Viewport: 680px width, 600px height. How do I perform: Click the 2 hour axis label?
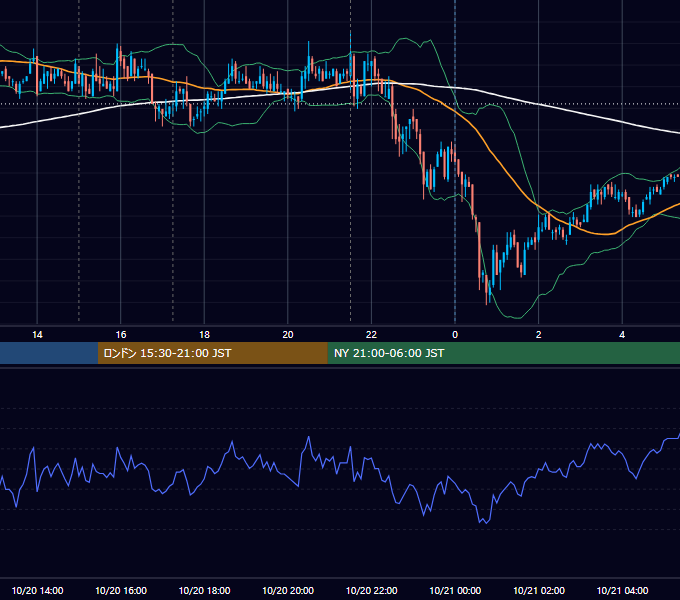pyautogui.click(x=539, y=335)
